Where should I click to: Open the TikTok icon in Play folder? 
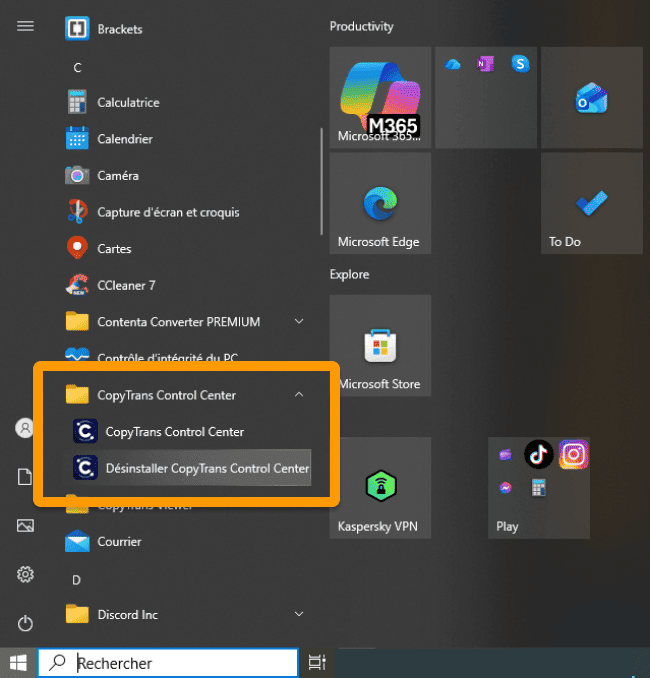[538, 454]
